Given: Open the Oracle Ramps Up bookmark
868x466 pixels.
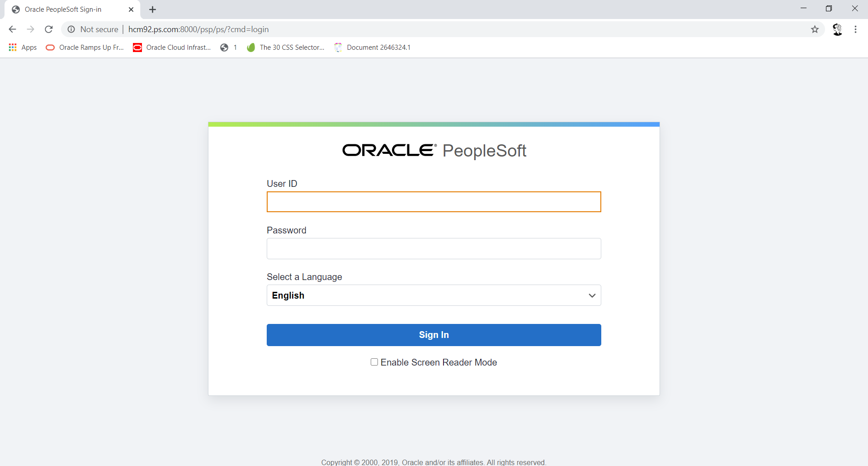Looking at the screenshot, I should [85, 48].
